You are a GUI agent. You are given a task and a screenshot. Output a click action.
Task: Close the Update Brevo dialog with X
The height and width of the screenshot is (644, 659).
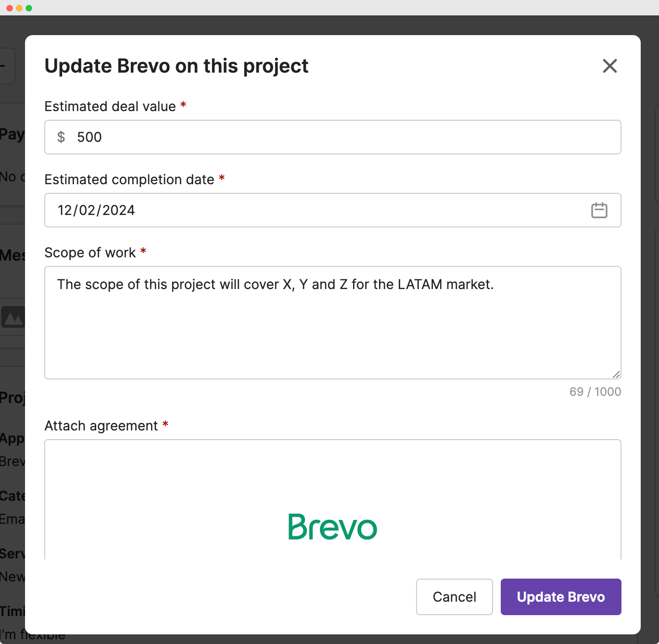tap(609, 66)
